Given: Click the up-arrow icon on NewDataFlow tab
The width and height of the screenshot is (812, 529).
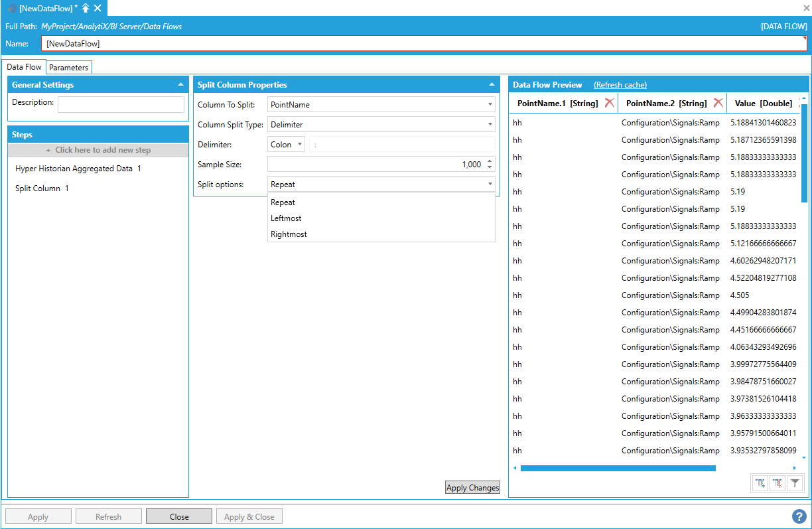Looking at the screenshot, I should click(x=86, y=8).
